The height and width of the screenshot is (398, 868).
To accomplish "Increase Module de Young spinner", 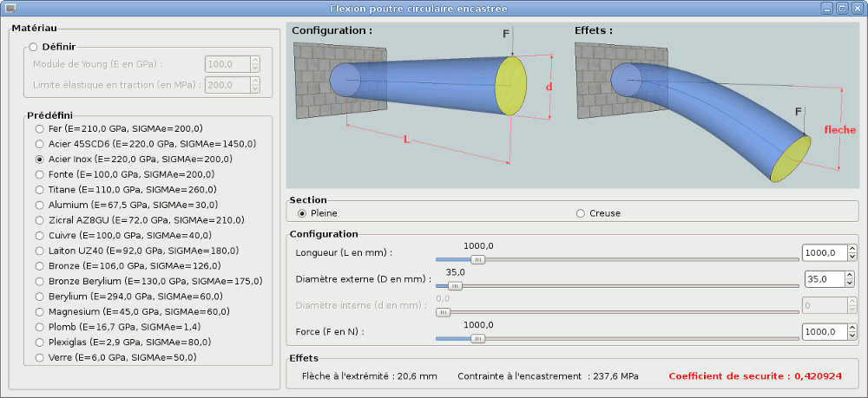I will (255, 60).
